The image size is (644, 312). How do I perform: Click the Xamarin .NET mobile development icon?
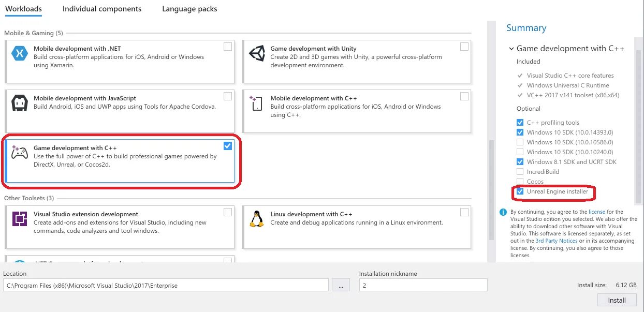(20, 54)
